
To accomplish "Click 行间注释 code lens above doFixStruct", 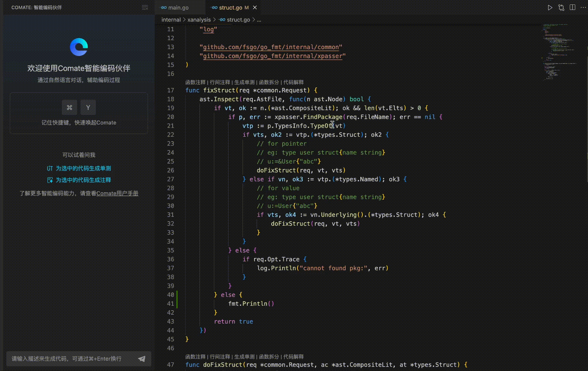I will (220, 357).
